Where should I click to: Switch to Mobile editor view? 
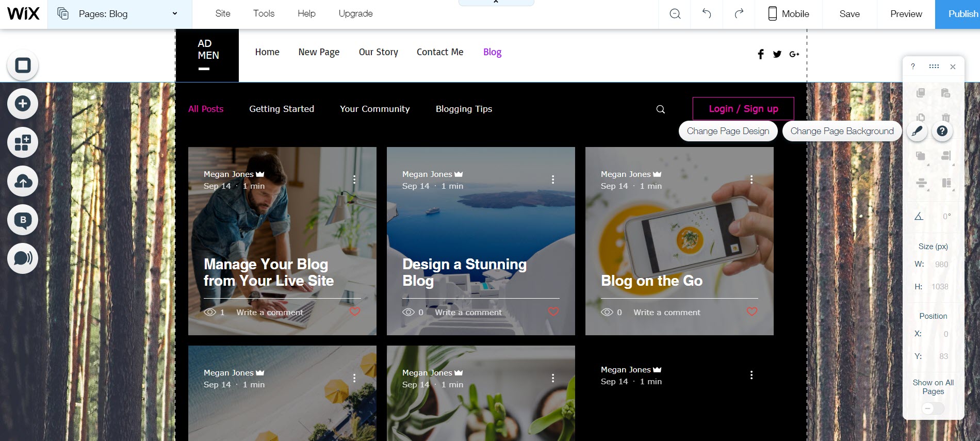pyautogui.click(x=788, y=14)
